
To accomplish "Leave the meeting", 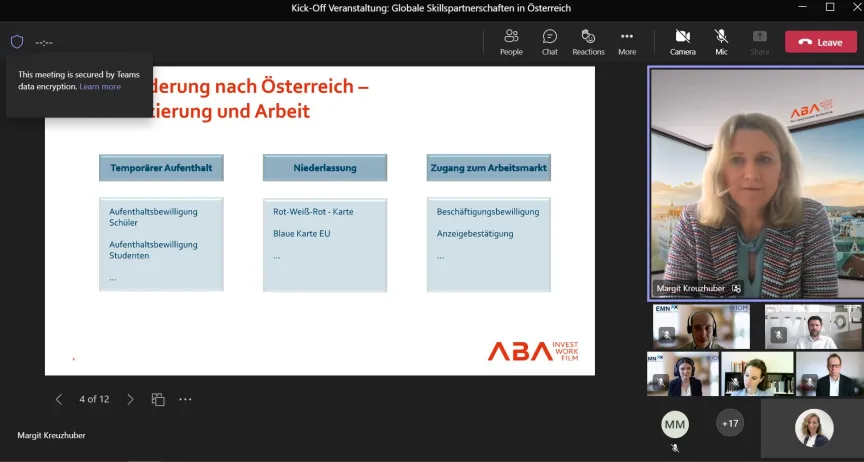I will point(820,42).
